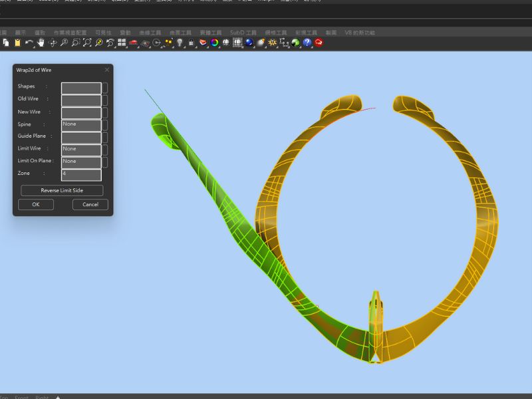The width and height of the screenshot is (532, 399).
Task: Click the light bulb hide objects icon
Action: tap(179, 43)
